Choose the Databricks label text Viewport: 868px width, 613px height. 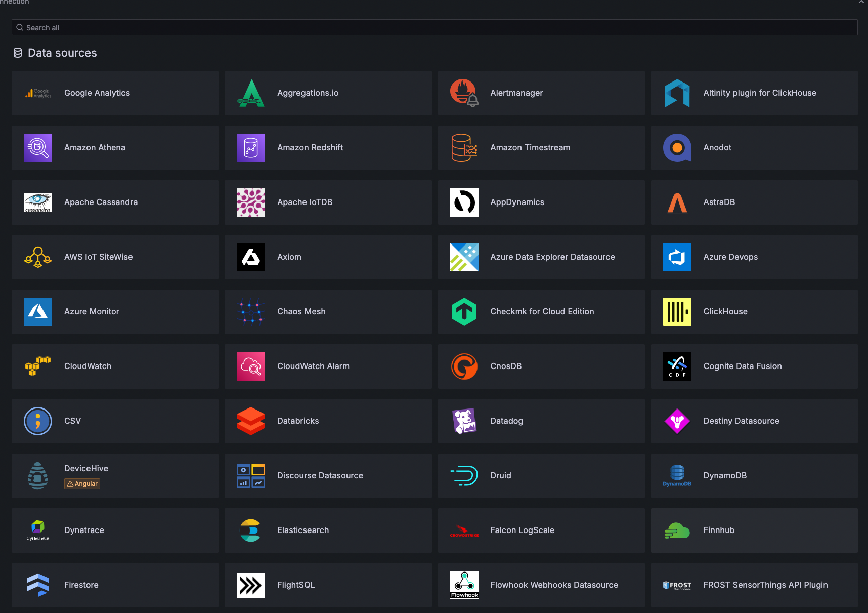tap(298, 421)
